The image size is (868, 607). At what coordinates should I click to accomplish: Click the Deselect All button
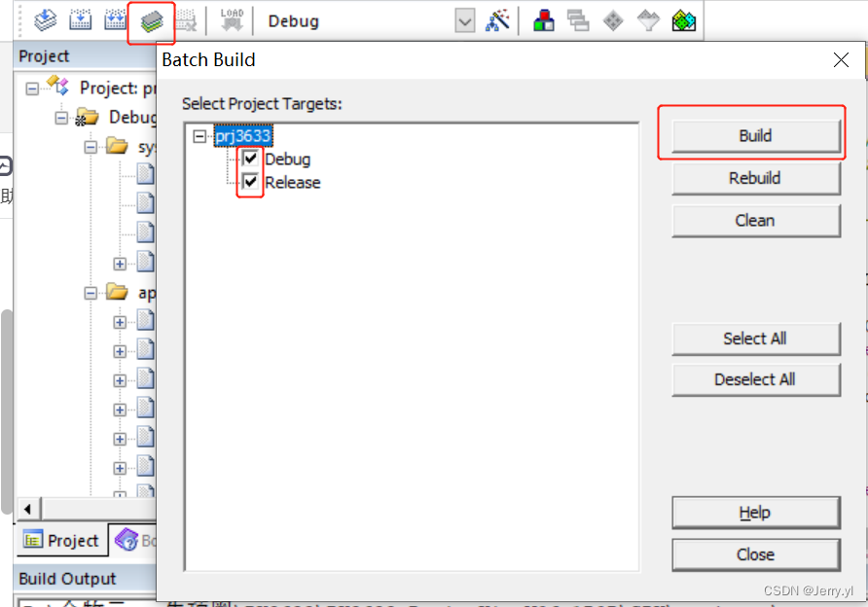pyautogui.click(x=756, y=379)
